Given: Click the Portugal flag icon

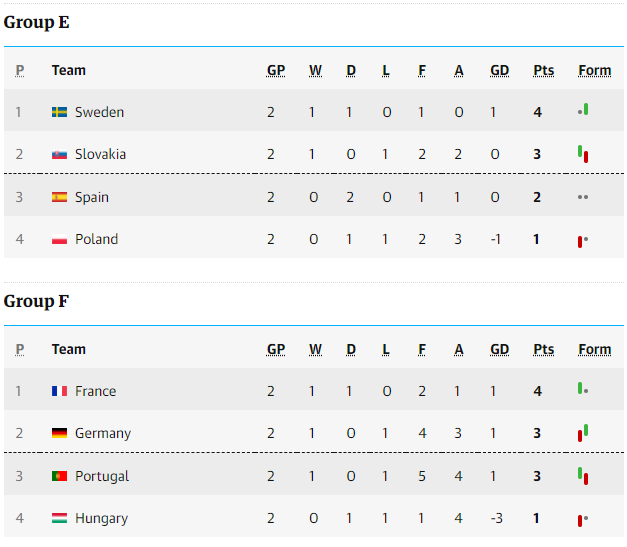Looking at the screenshot, I should [x=59, y=476].
